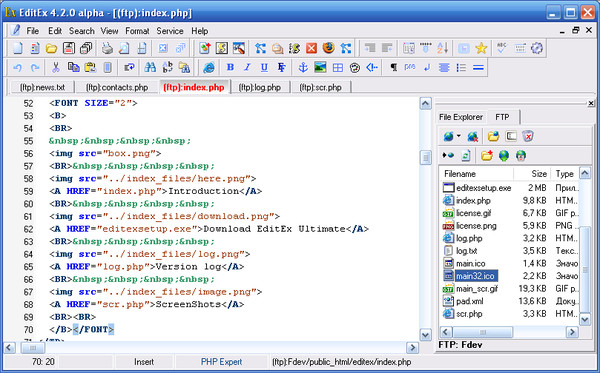Image resolution: width=600 pixels, height=373 pixels.
Task: Open settings with the gear icon
Action: [537, 48]
